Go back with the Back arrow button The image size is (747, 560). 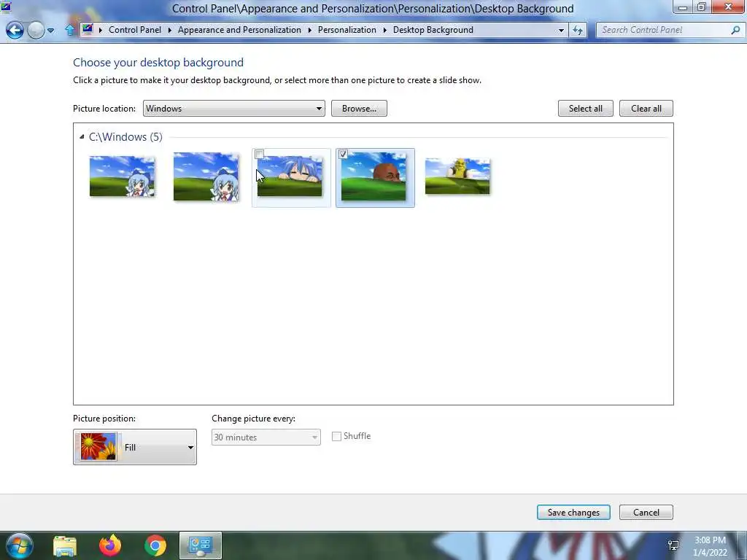tap(15, 30)
